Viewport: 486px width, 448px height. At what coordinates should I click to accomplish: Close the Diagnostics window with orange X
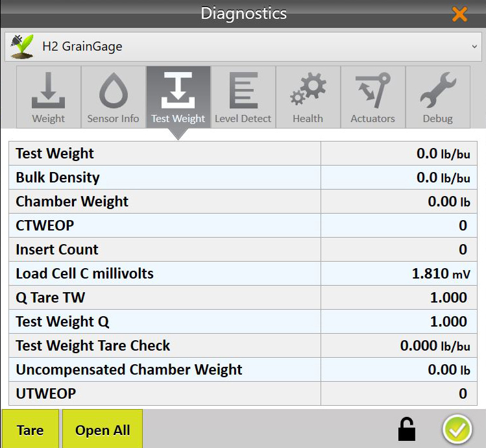coord(459,14)
